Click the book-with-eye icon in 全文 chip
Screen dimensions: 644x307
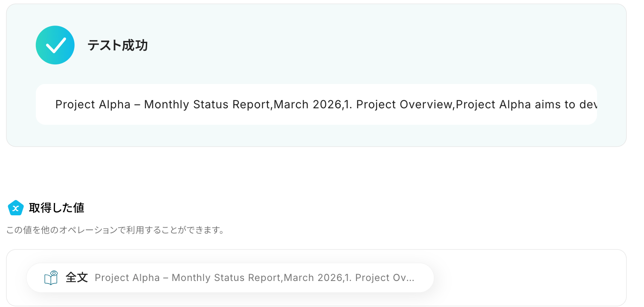[51, 278]
